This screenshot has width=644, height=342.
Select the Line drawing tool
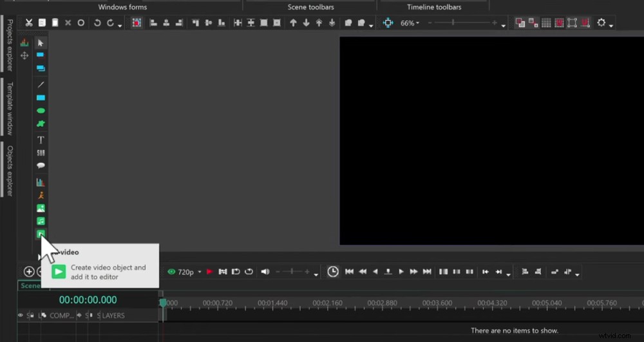point(41,84)
